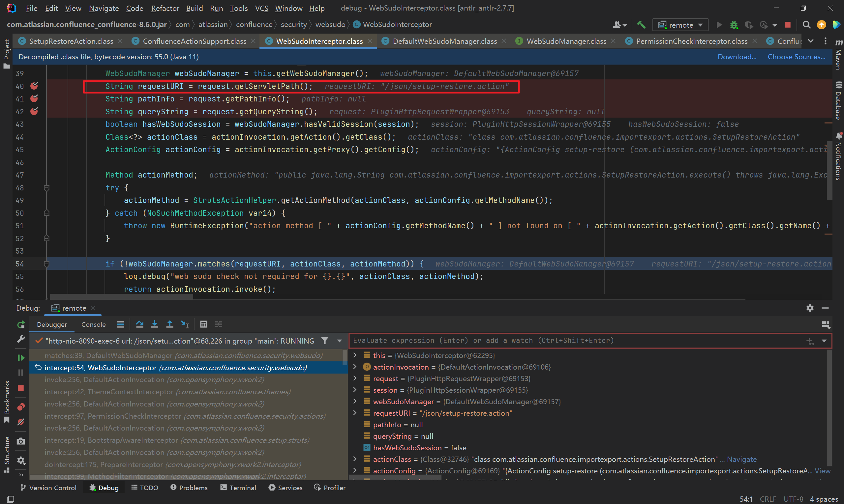Expand the session variable node
This screenshot has width=844, height=504.
pos(354,390)
